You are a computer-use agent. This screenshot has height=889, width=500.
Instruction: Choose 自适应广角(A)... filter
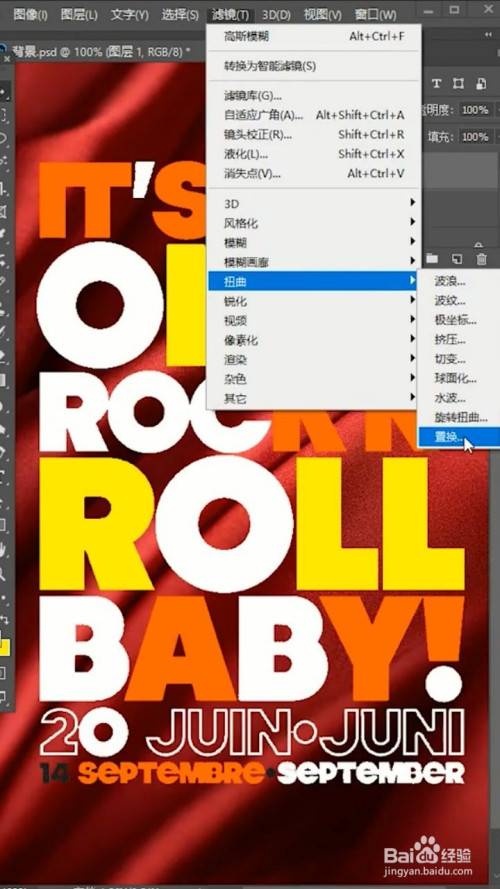pos(314,115)
